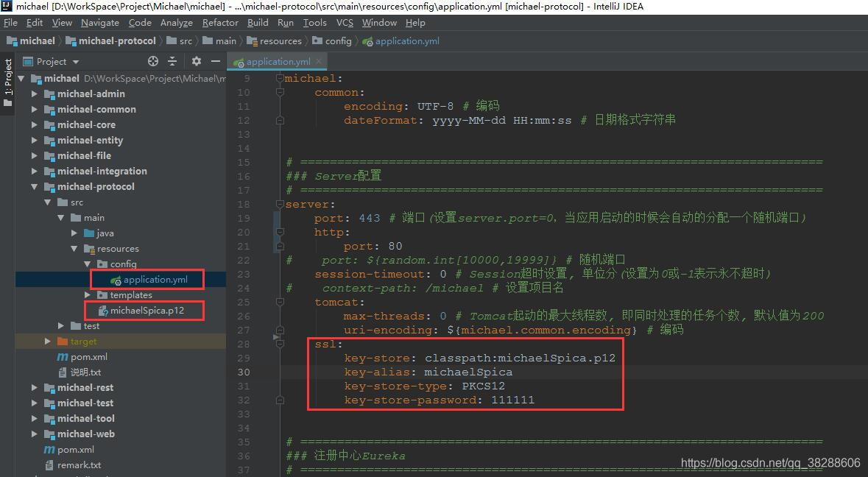The width and height of the screenshot is (868, 477).
Task: Open the VCS menu
Action: [345, 23]
